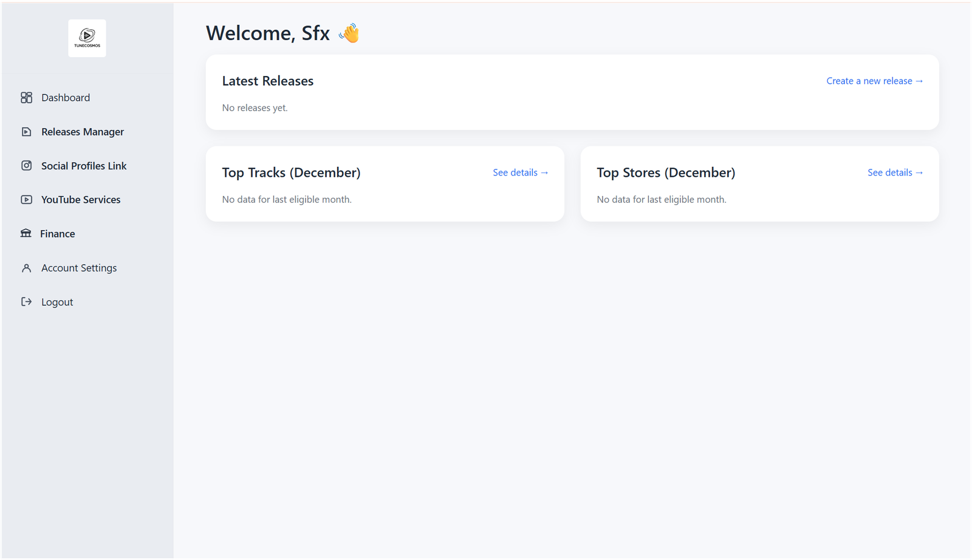This screenshot has height=560, width=972.
Task: Open the Dashboard menu item
Action: [x=66, y=98]
